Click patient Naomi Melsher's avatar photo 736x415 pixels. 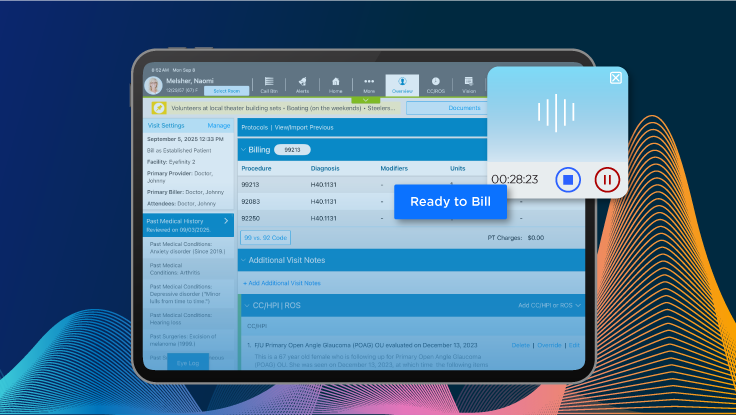(x=154, y=85)
